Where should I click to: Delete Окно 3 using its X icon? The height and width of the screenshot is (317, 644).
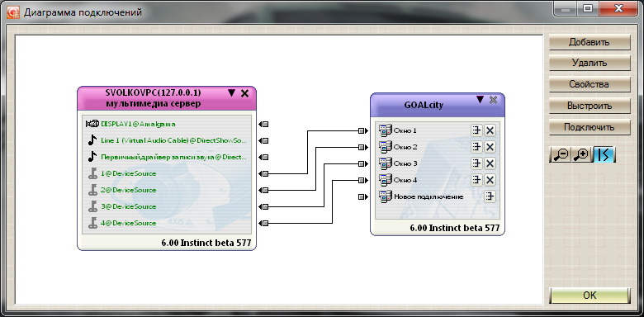coord(490,163)
